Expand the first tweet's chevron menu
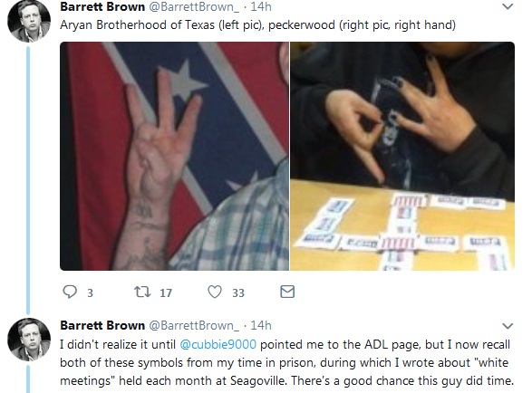 coord(508,6)
